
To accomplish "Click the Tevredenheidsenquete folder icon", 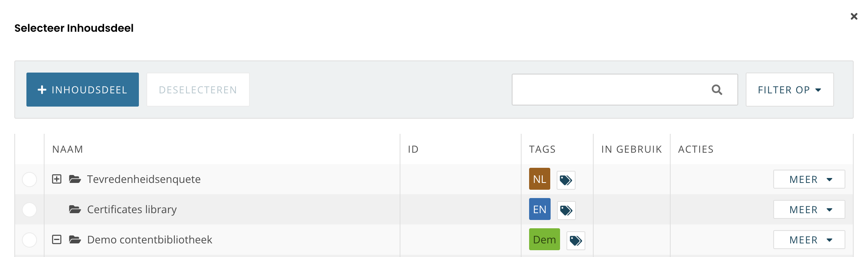I will pos(75,179).
